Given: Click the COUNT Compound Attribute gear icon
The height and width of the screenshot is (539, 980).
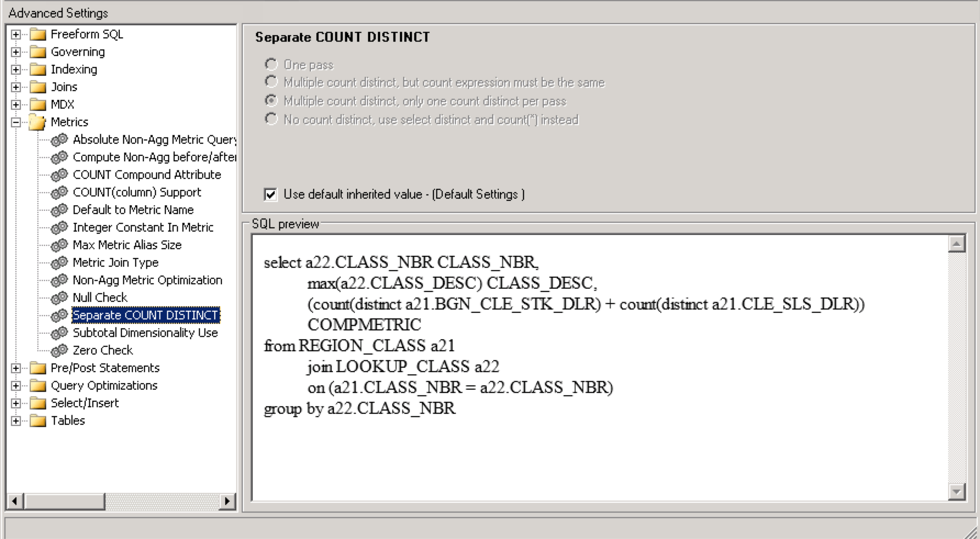Looking at the screenshot, I should pos(59,175).
